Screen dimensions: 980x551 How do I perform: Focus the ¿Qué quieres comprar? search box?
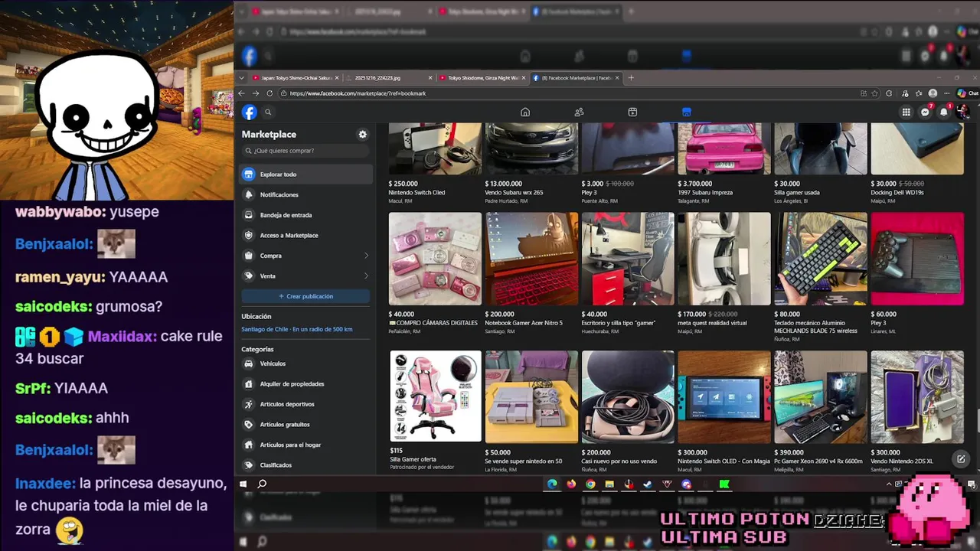pyautogui.click(x=305, y=151)
